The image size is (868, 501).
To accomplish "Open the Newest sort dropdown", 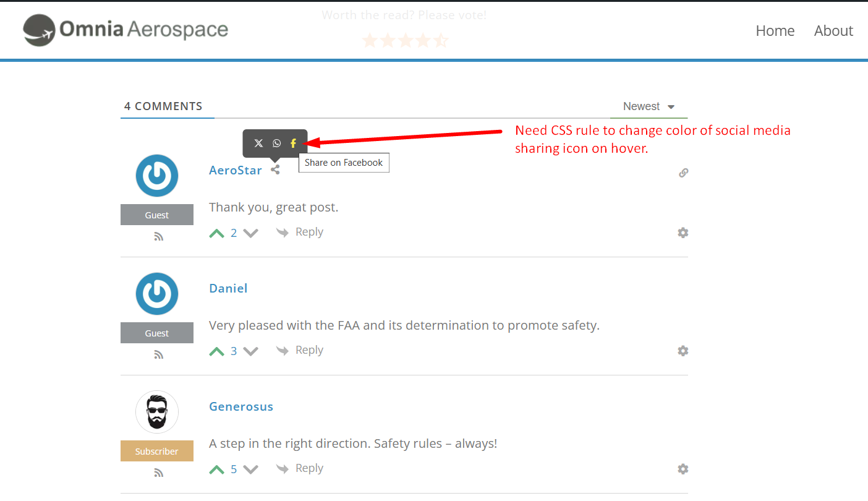I will pyautogui.click(x=642, y=106).
